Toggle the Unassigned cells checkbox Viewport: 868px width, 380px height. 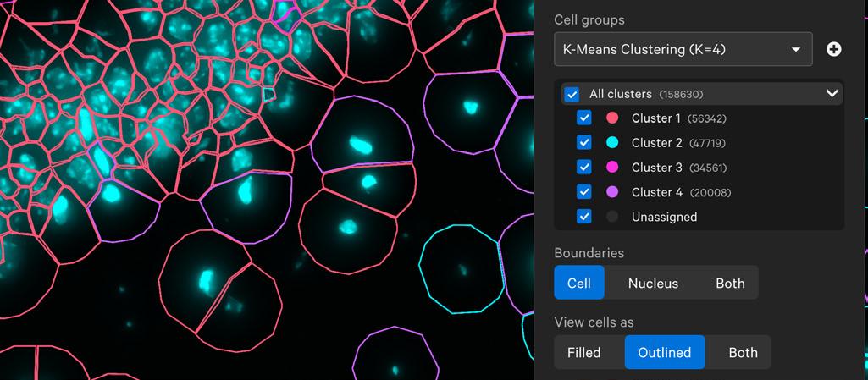584,217
